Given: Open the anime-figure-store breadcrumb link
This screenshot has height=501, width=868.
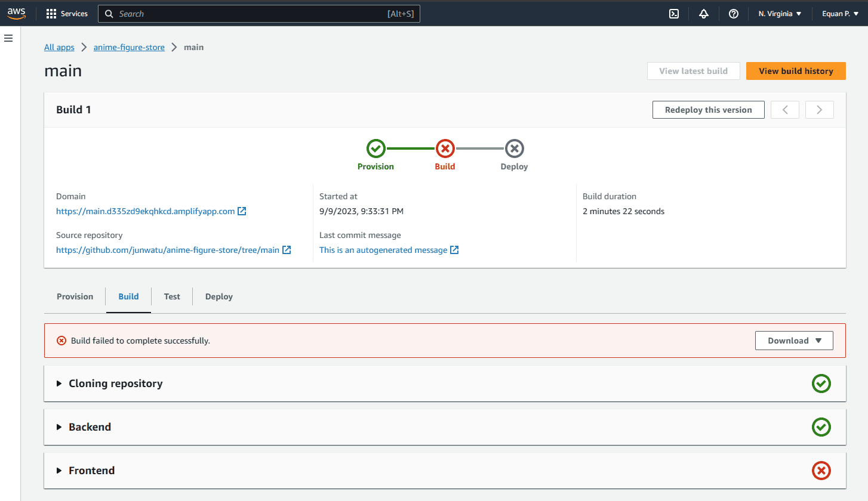Looking at the screenshot, I should 129,47.
